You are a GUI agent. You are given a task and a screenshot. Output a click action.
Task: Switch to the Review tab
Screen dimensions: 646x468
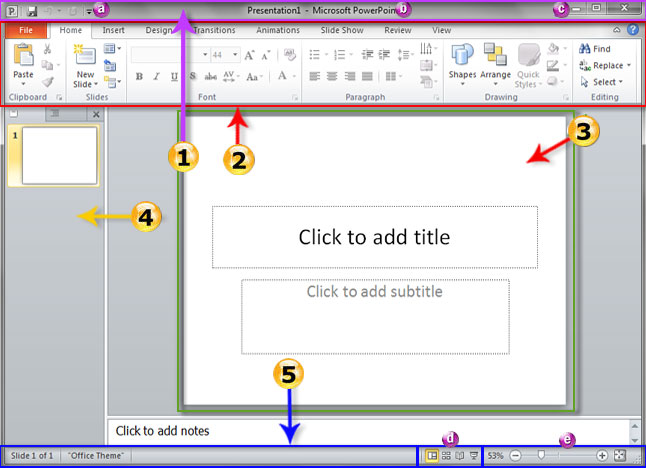[x=398, y=30]
